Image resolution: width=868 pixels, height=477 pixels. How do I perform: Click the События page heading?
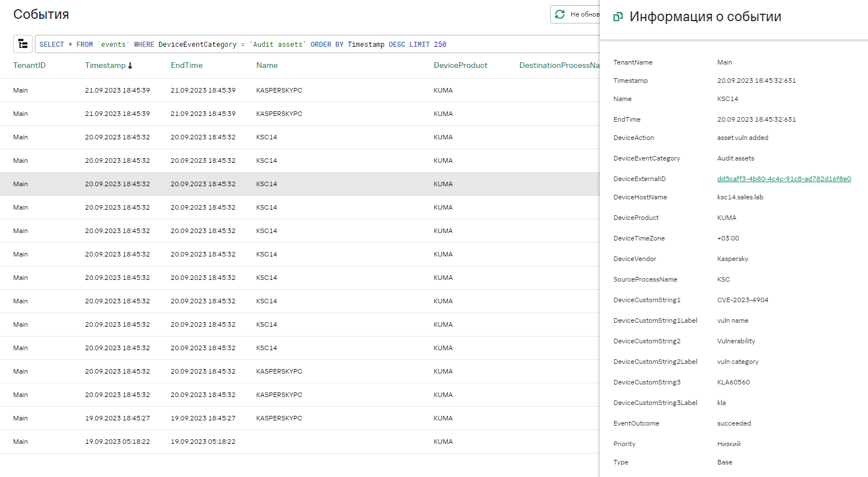(x=41, y=14)
